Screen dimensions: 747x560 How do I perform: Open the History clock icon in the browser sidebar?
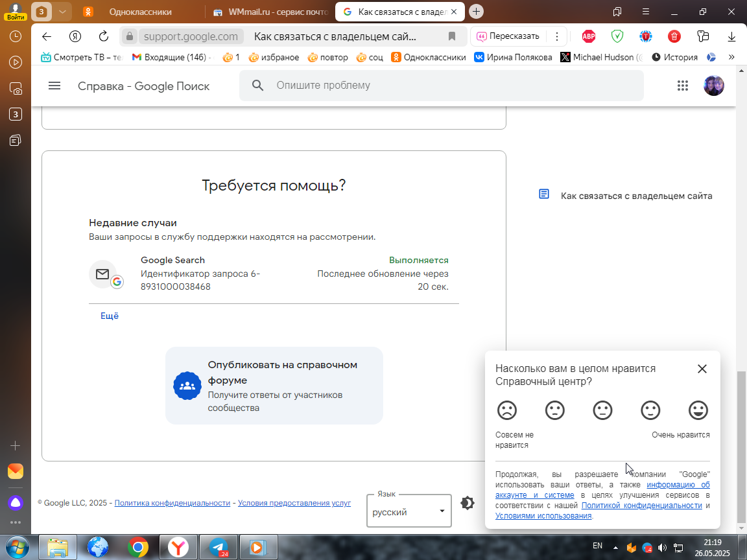click(x=16, y=36)
